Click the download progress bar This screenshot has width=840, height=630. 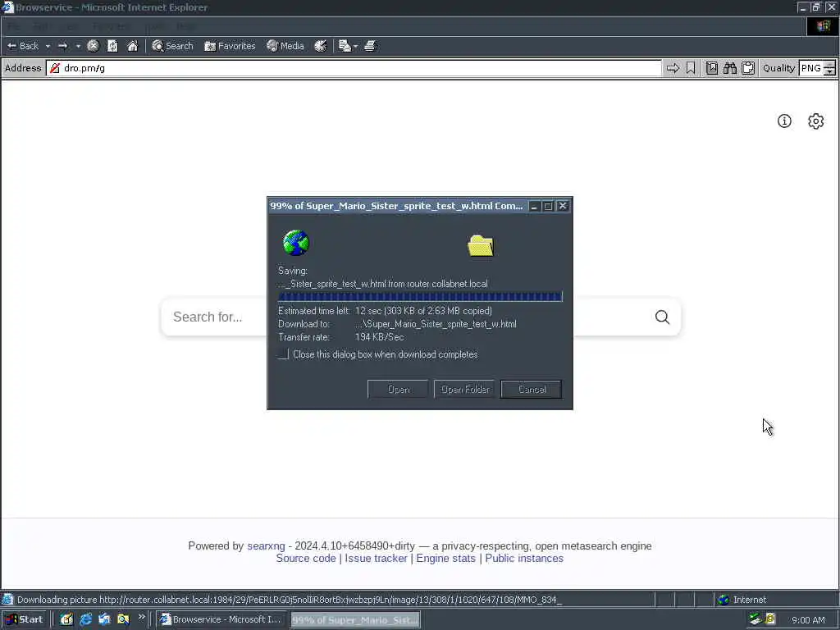(x=420, y=297)
